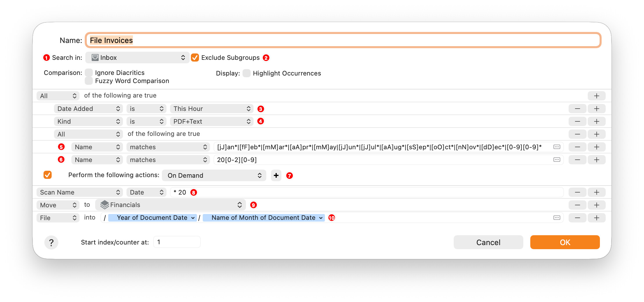Open the Search in Inbox dropdown

(138, 58)
